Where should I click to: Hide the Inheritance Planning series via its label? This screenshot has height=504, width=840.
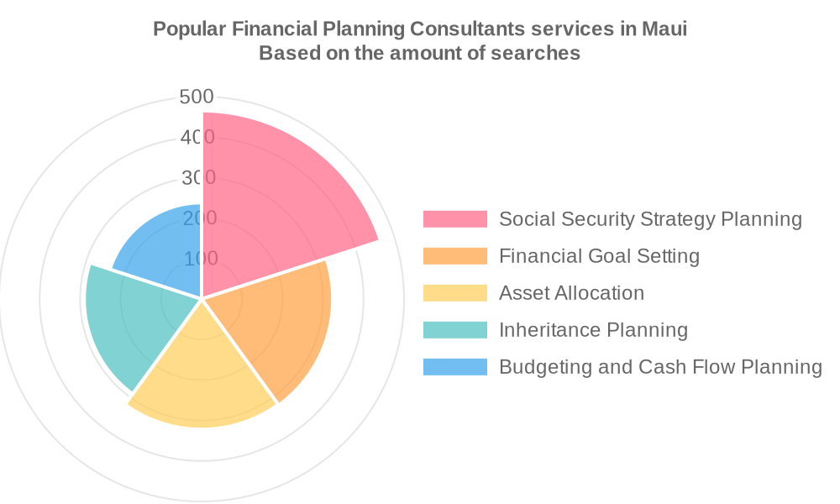[x=593, y=330]
